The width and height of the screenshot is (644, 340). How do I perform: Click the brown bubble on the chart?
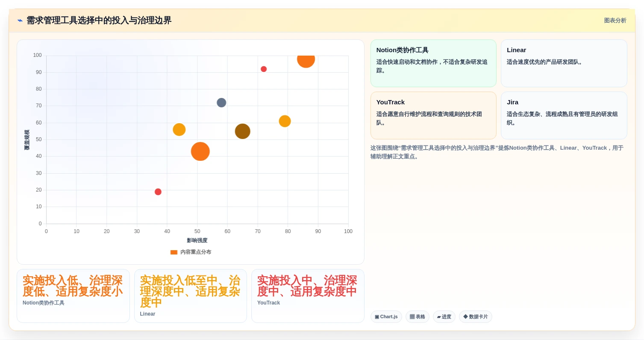242,131
